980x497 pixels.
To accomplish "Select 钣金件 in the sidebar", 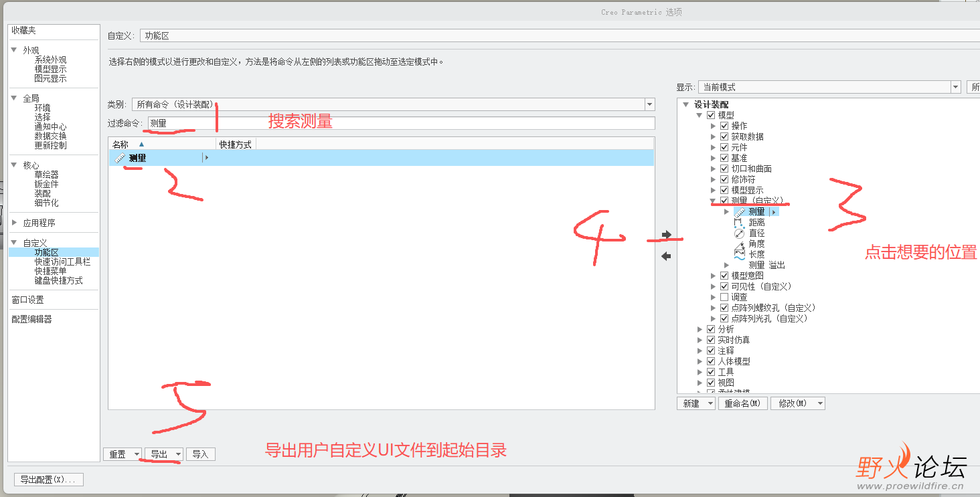I will pyautogui.click(x=46, y=184).
